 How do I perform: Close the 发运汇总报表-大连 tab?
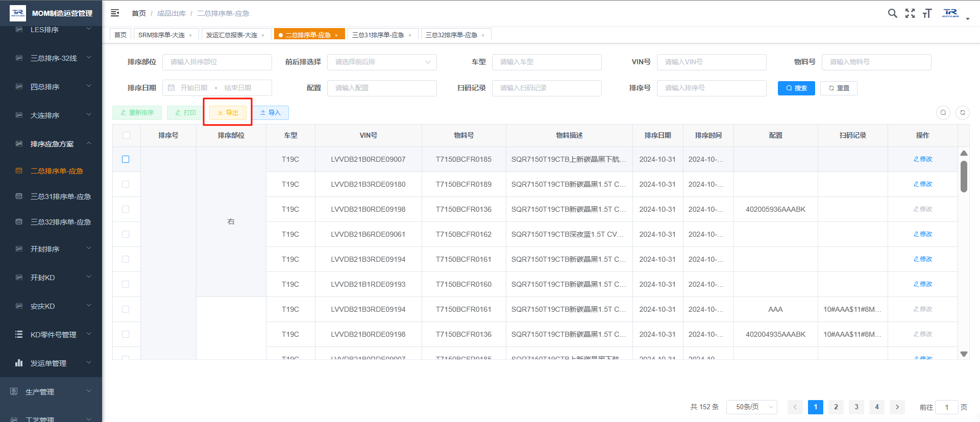click(263, 35)
